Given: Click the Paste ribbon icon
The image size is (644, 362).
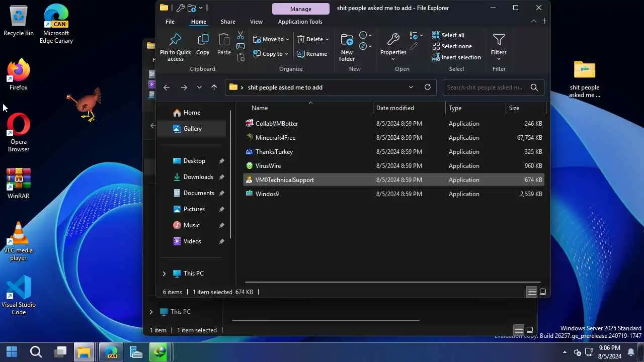Looking at the screenshot, I should 224,45.
